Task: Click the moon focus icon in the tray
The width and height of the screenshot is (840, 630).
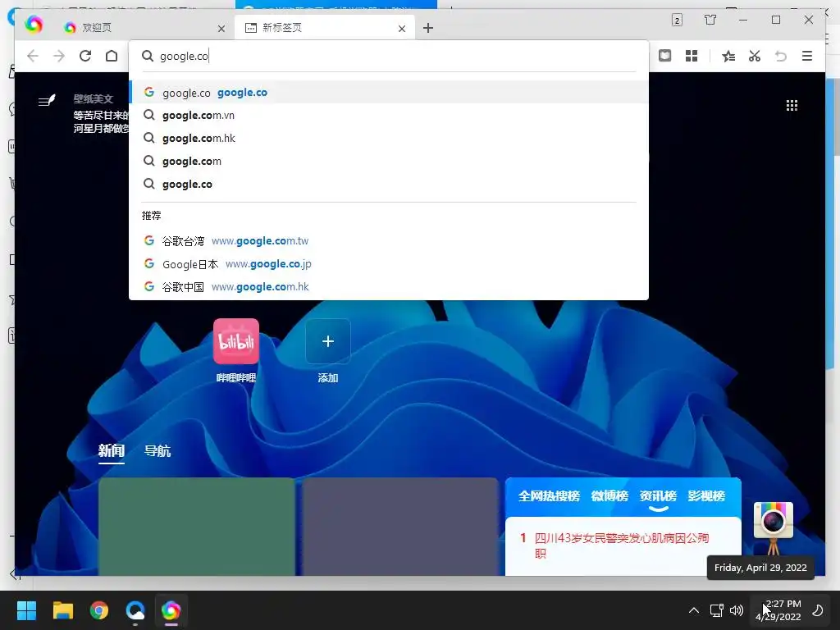Action: click(x=818, y=610)
